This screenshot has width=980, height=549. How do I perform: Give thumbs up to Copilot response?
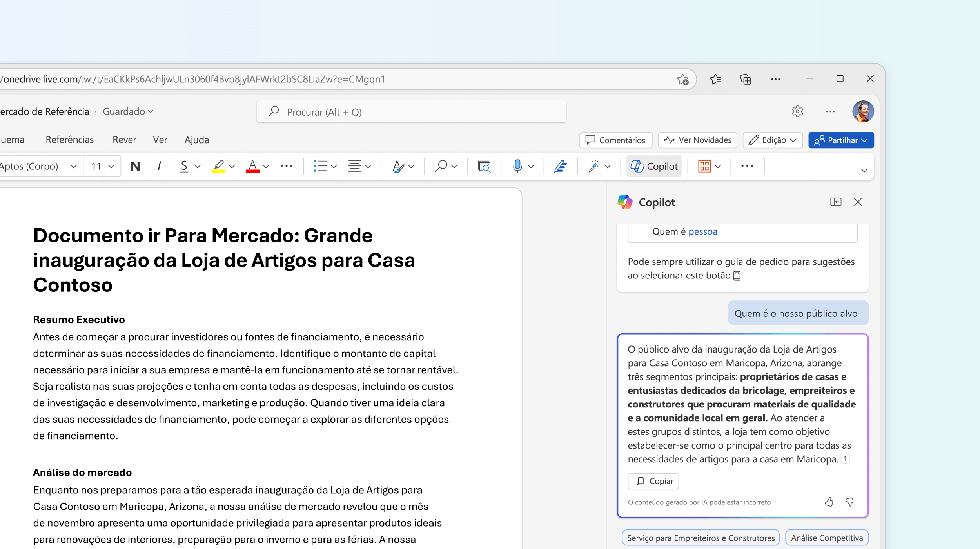point(829,502)
